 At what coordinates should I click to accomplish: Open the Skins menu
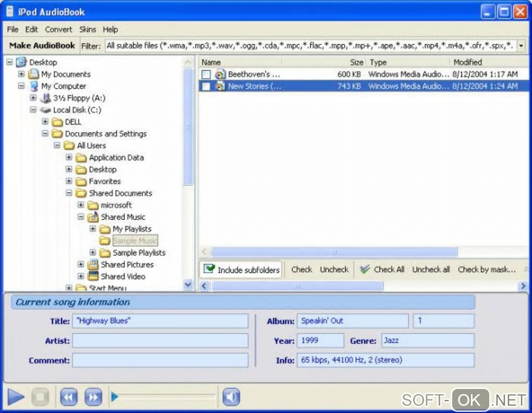88,30
